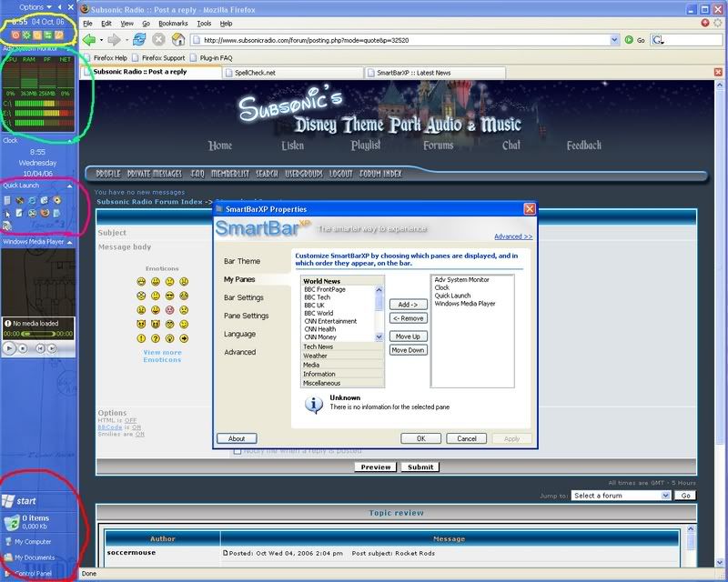Screen dimensions: 728x582
Task: Open My Computer from the sidebar
Action: [x=28, y=542]
